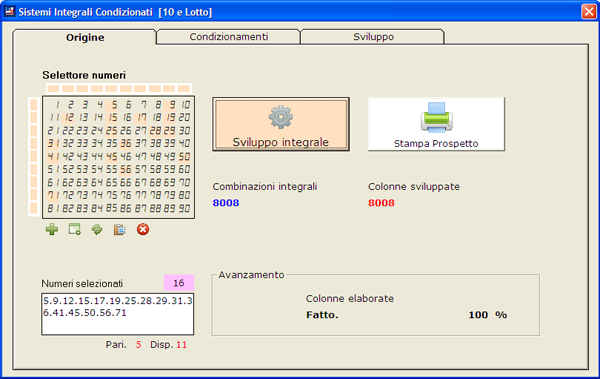Click the red X clear icon
The image size is (600, 379).
pyautogui.click(x=143, y=229)
